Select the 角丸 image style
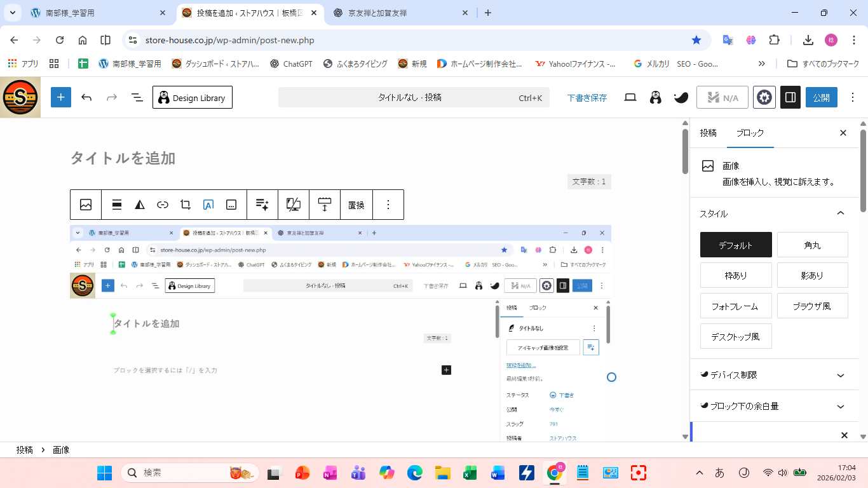This screenshot has width=868, height=488. point(812,245)
